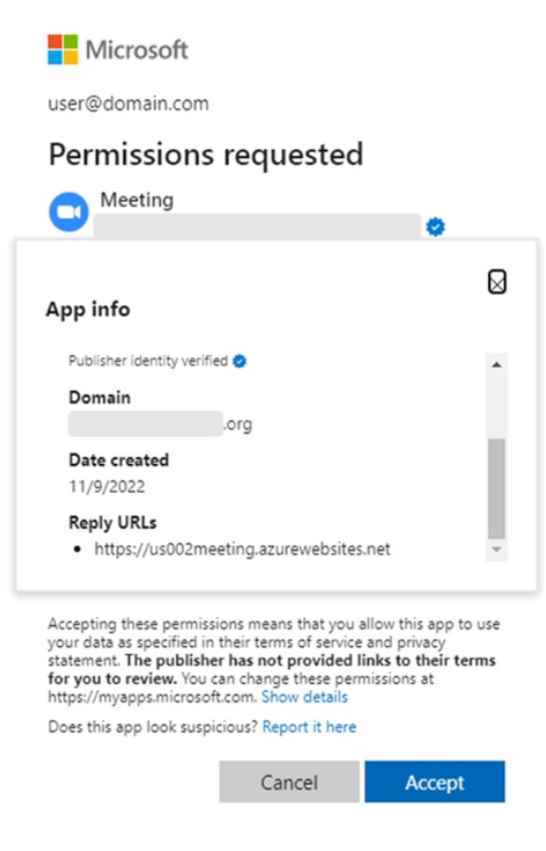Viewport: 546px width, 851px height.
Task: Open the Show details link
Action: 304,697
